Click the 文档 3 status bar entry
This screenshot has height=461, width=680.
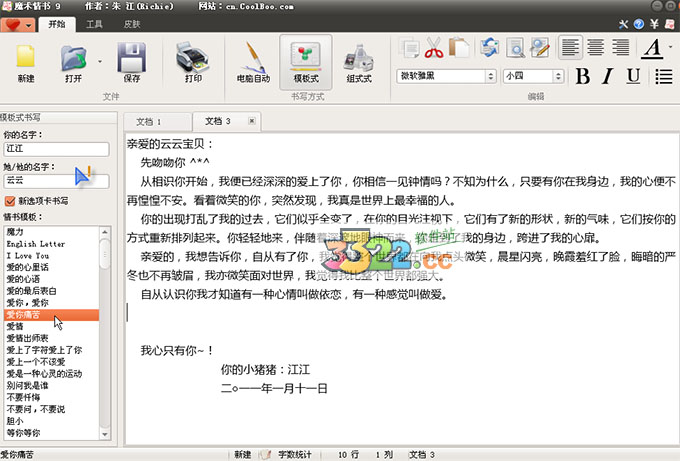pyautogui.click(x=422, y=454)
